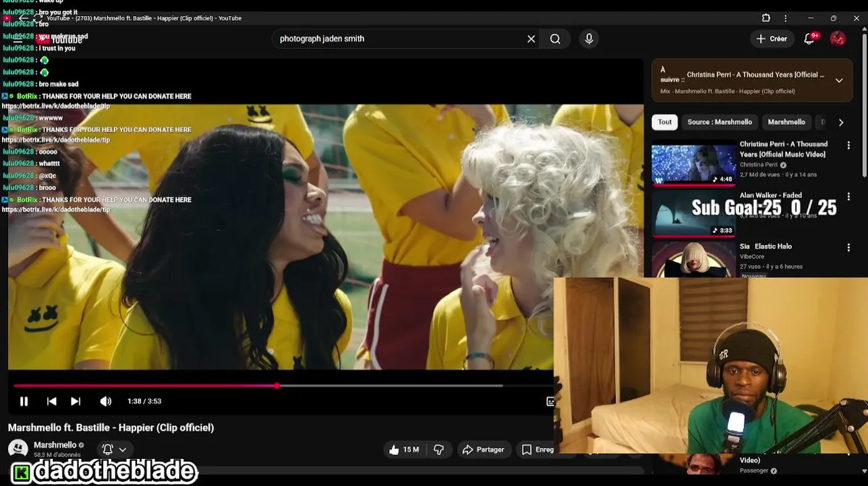Click Christina Perri A Thousand Years title
The image size is (868, 486).
[x=784, y=149]
